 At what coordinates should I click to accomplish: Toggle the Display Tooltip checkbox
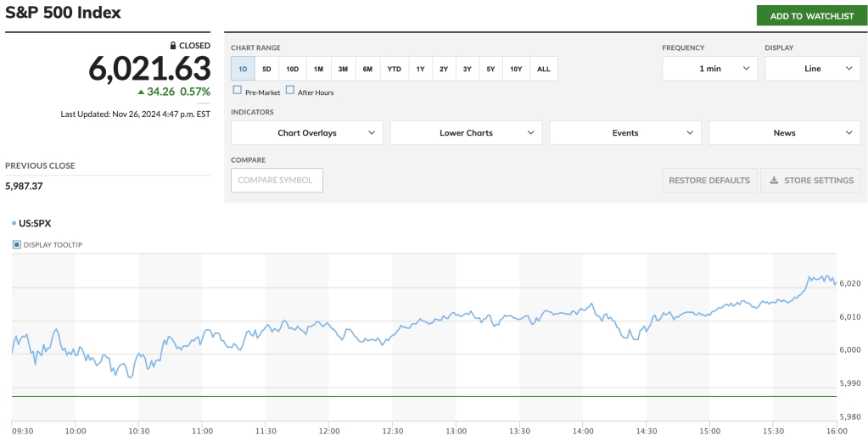pyautogui.click(x=17, y=245)
